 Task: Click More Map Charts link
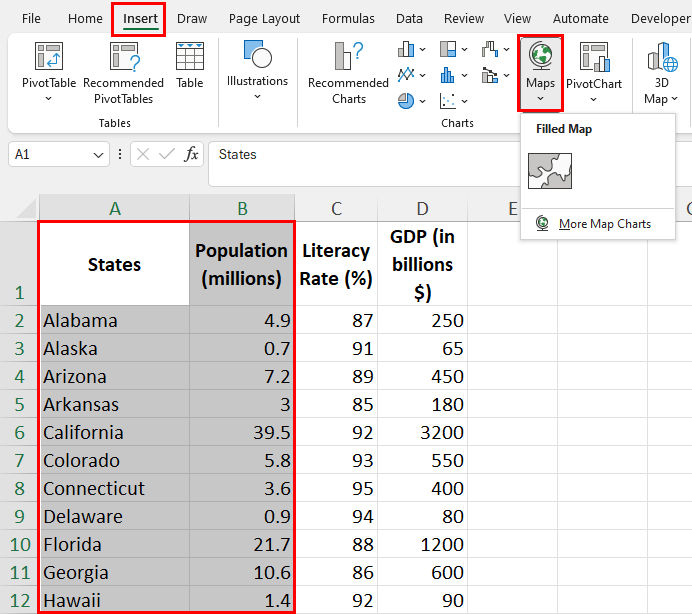(605, 224)
